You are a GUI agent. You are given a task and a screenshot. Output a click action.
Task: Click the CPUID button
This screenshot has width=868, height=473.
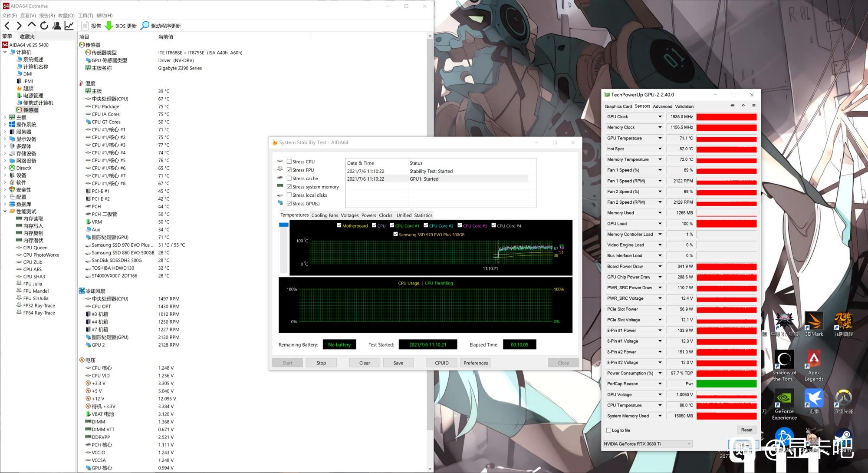click(x=442, y=363)
